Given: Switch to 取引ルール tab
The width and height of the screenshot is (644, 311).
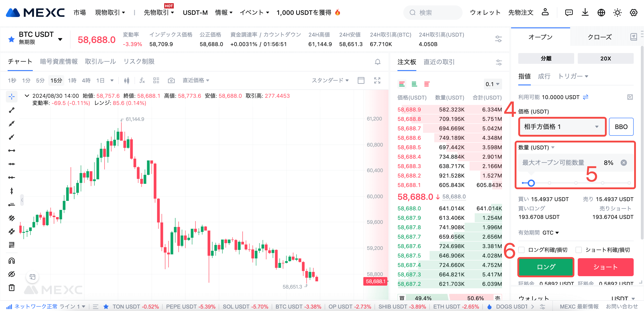Looking at the screenshot, I should pyautogui.click(x=101, y=62).
